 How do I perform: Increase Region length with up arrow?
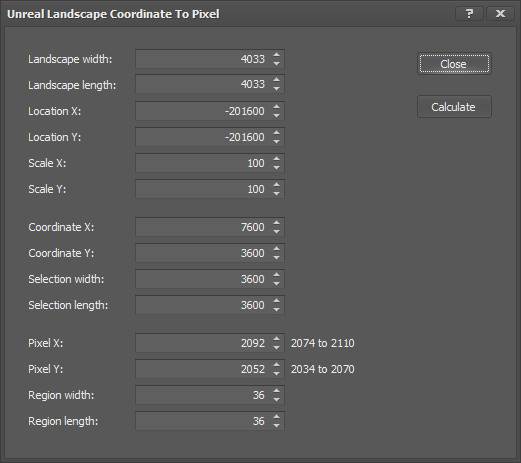tap(276, 417)
